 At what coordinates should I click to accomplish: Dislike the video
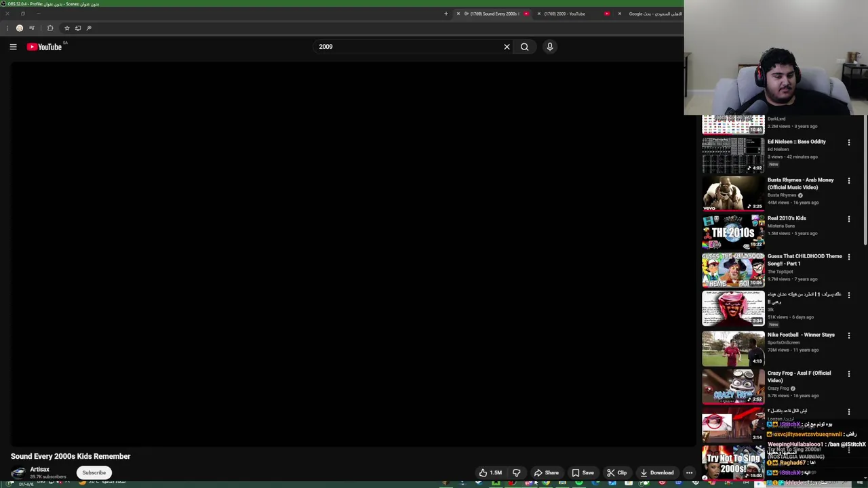[x=517, y=472]
